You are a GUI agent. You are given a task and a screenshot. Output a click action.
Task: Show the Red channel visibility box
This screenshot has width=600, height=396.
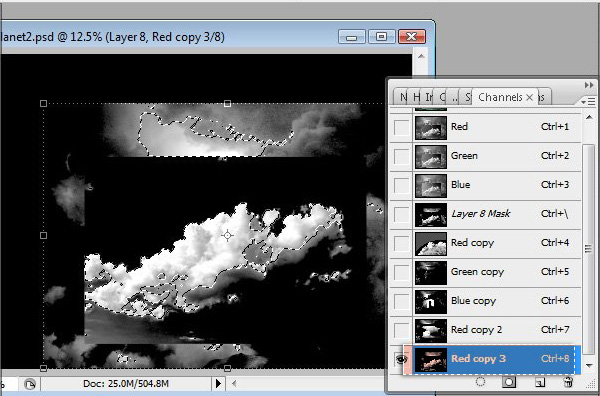pyautogui.click(x=401, y=127)
